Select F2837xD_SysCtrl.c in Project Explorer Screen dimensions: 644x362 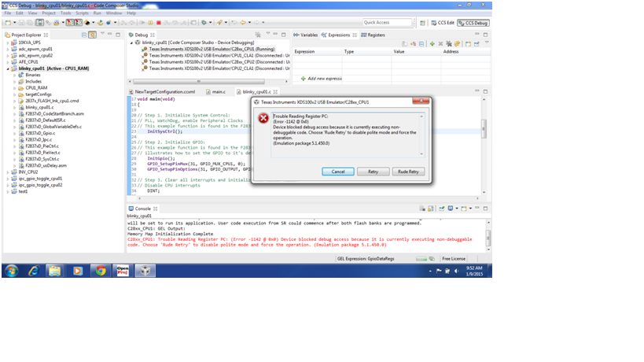[42, 159]
